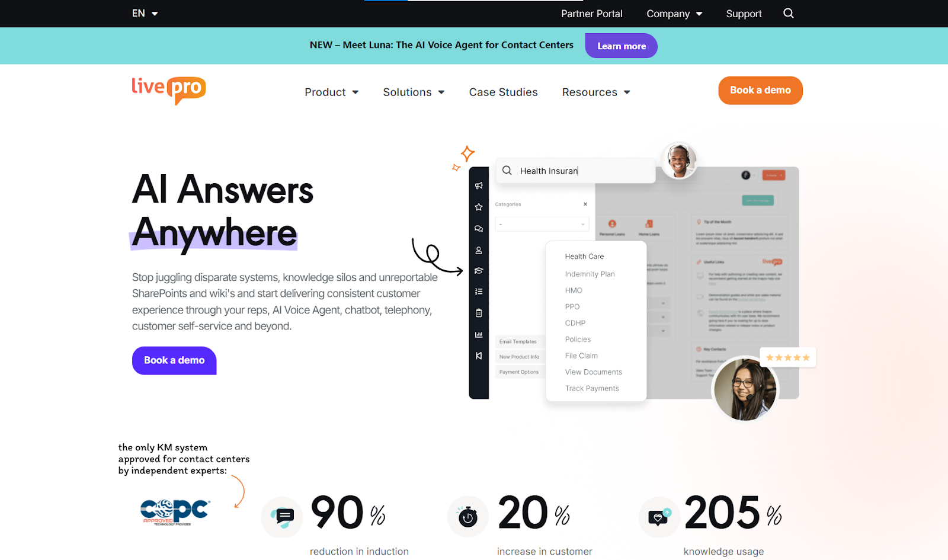The height and width of the screenshot is (560, 948).
Task: Select File Claim suggestion
Action: pyautogui.click(x=581, y=356)
